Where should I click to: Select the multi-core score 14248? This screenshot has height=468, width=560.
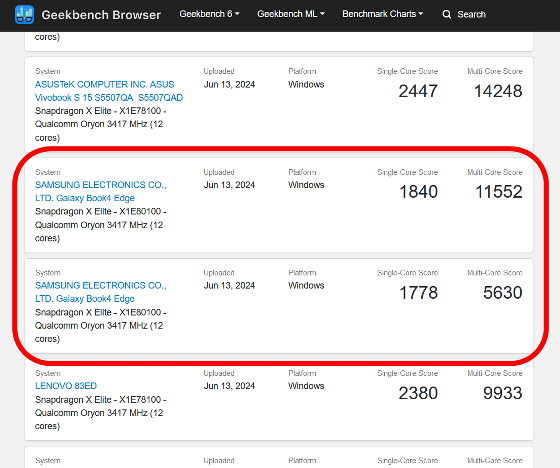pyautogui.click(x=498, y=91)
